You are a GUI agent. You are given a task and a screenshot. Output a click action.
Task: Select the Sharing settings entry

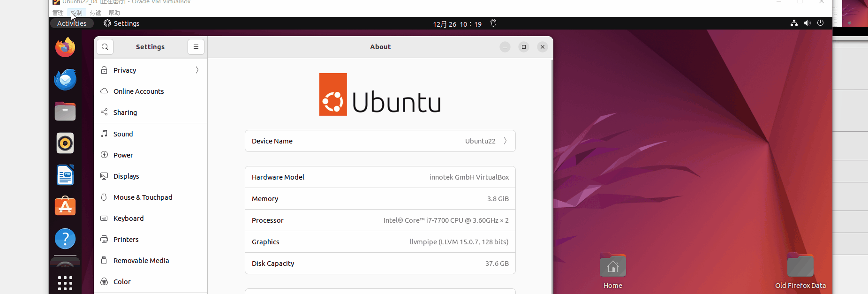[x=151, y=112]
